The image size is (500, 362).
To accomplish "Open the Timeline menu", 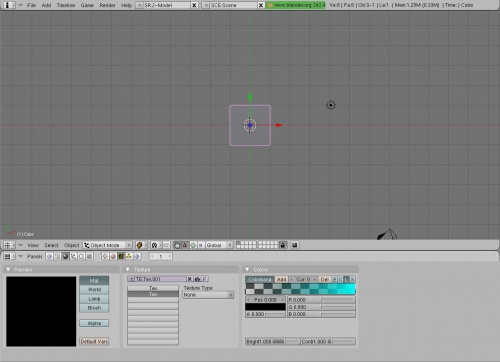I will tap(66, 5).
